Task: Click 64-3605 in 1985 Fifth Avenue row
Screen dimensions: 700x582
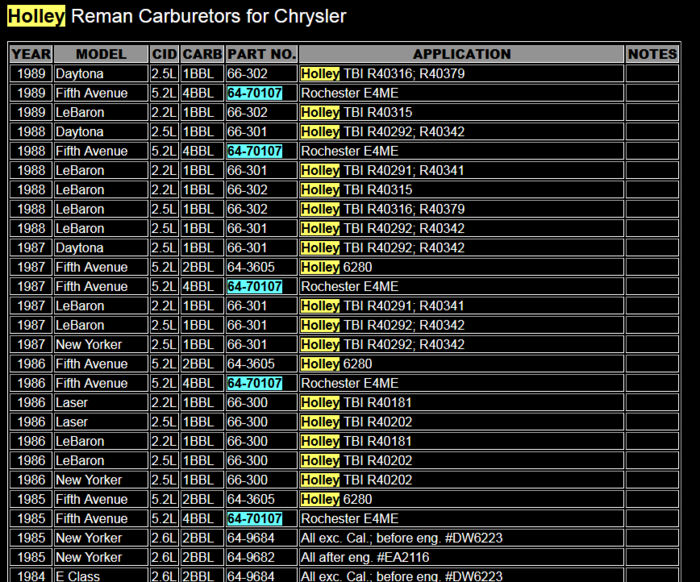Action: pos(251,499)
